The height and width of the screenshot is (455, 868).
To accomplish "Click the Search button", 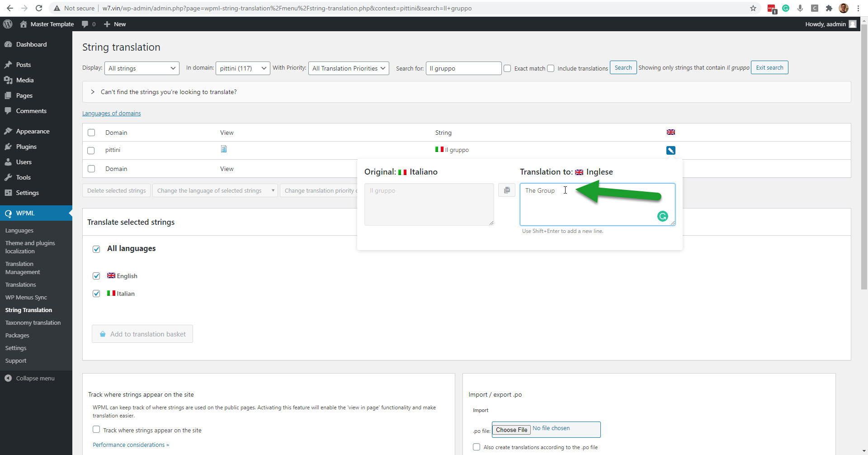I will click(623, 67).
